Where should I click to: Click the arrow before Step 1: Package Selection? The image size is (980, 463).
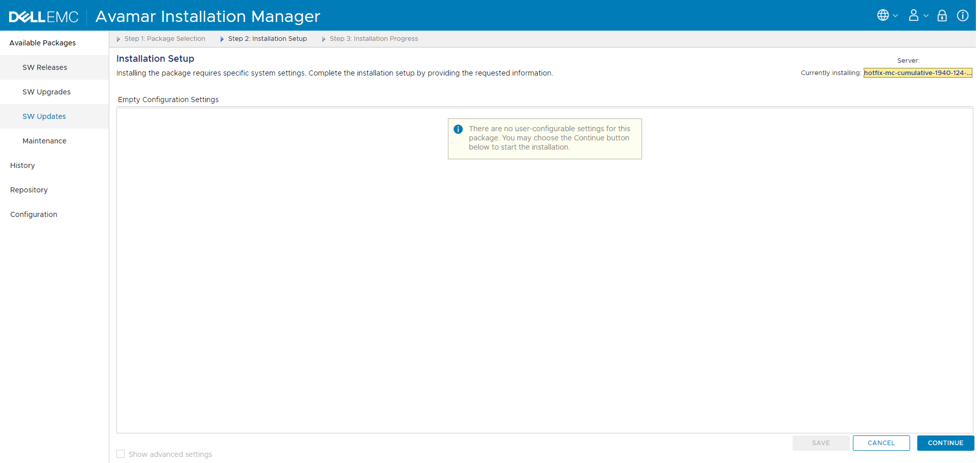[x=118, y=38]
